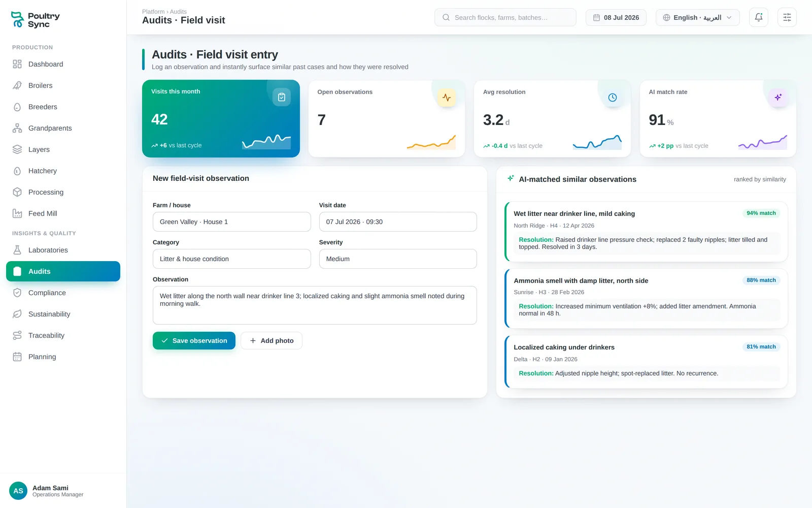Click the ranked by similarity label
This screenshot has height=508, width=812.
tap(760, 179)
